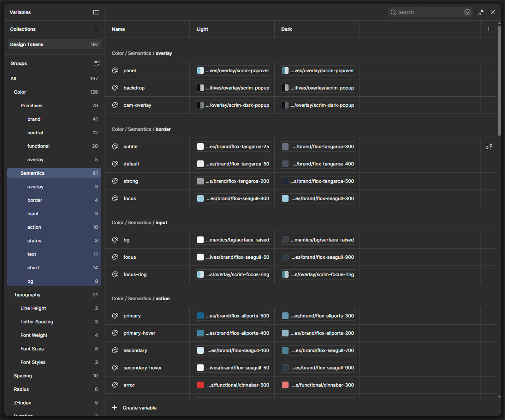Open Dark alias flox-seagull-700 for secondary
Viewport: 505px width, 420px height.
(x=318, y=351)
